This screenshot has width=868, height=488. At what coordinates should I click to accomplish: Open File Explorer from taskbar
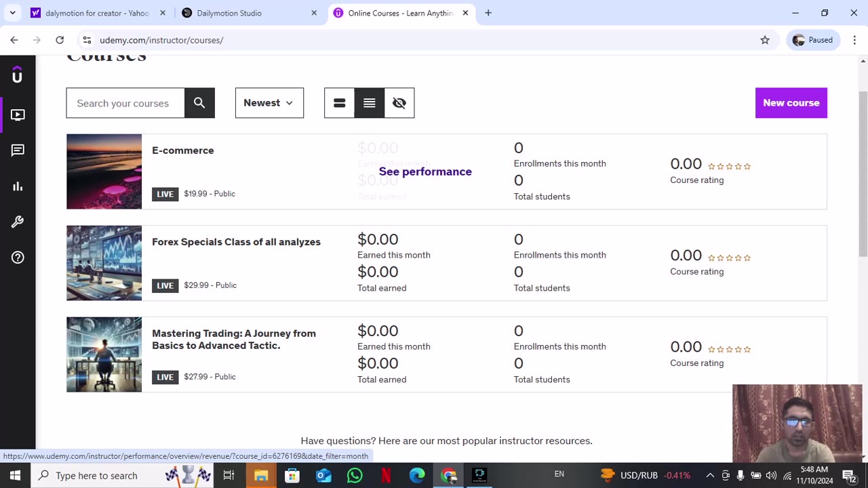pyautogui.click(x=261, y=475)
